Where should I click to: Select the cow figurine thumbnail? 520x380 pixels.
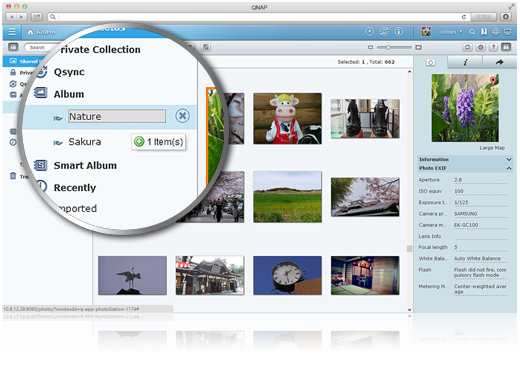287,119
